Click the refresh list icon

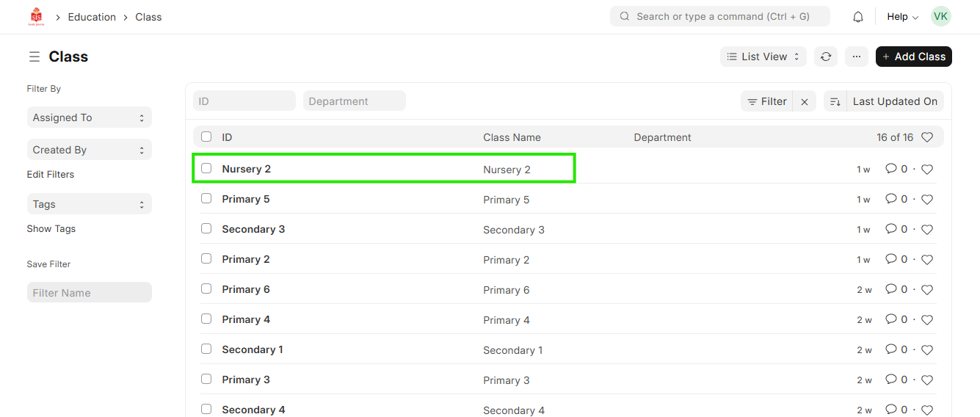coord(826,57)
